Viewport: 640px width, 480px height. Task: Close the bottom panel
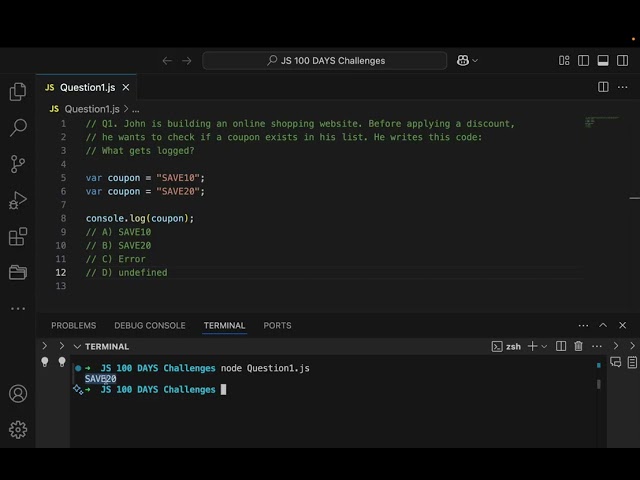[622, 325]
